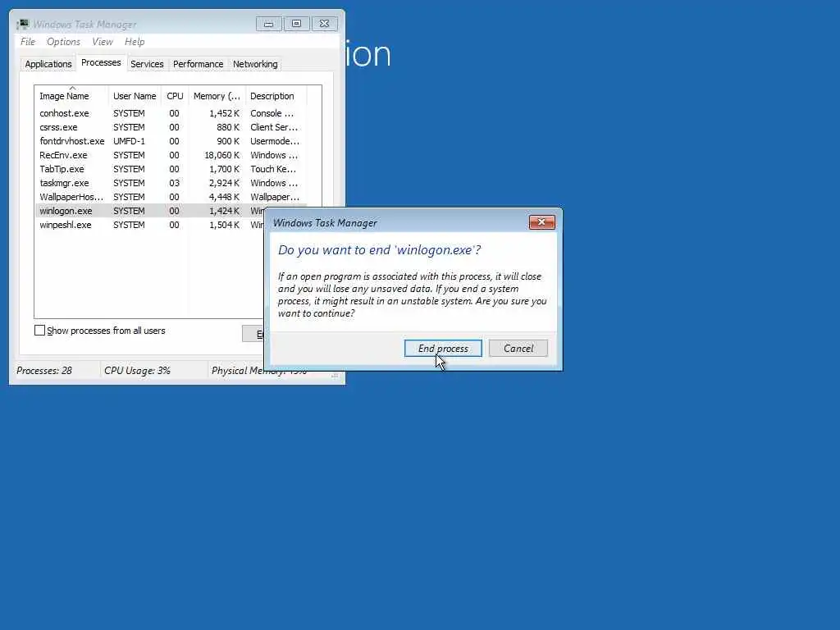840x630 pixels.
Task: Switch to the Services tab
Action: click(x=147, y=64)
